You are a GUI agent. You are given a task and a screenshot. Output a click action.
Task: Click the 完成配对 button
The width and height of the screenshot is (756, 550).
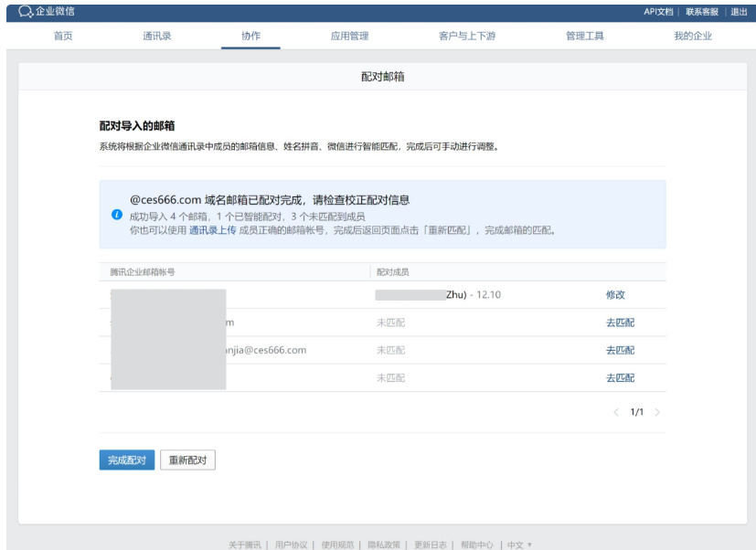[128, 461]
